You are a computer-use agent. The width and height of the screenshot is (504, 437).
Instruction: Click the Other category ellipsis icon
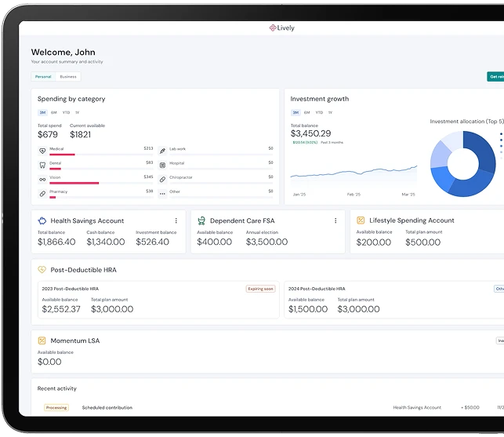point(162,194)
